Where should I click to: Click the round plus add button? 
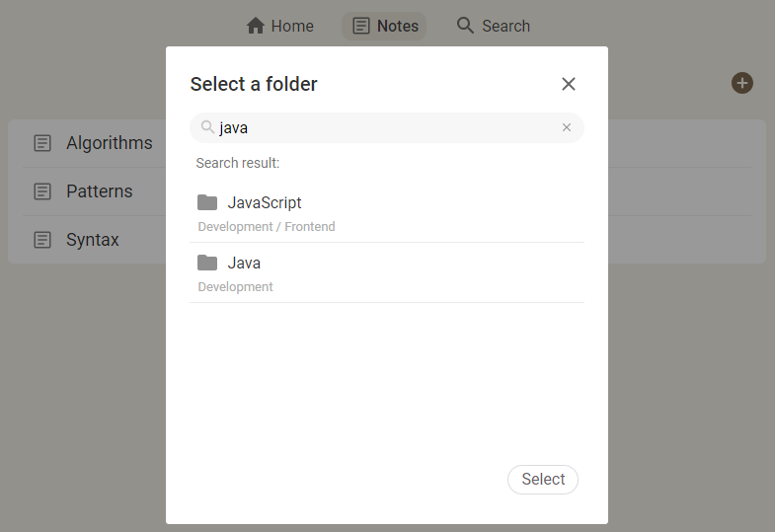click(741, 83)
